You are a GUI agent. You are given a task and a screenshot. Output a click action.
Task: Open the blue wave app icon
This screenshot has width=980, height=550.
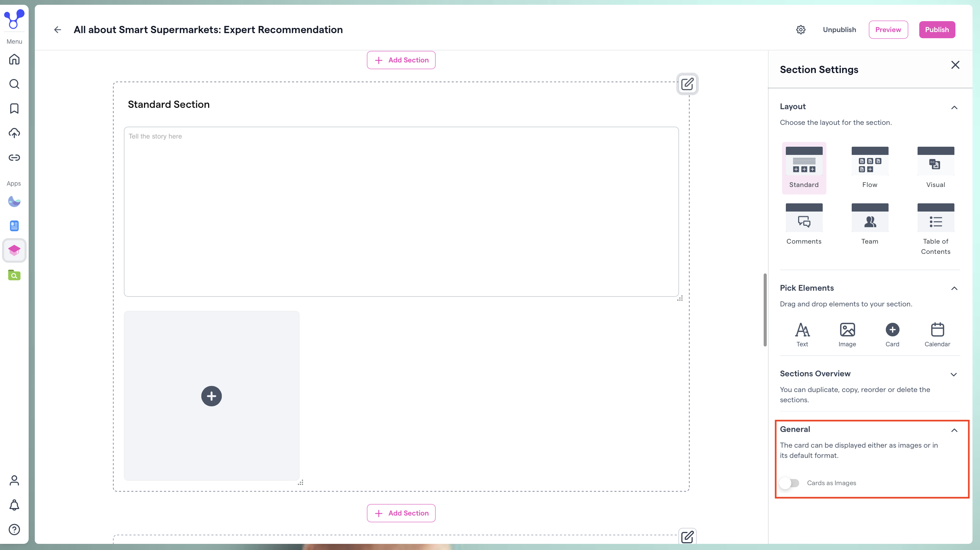14,201
